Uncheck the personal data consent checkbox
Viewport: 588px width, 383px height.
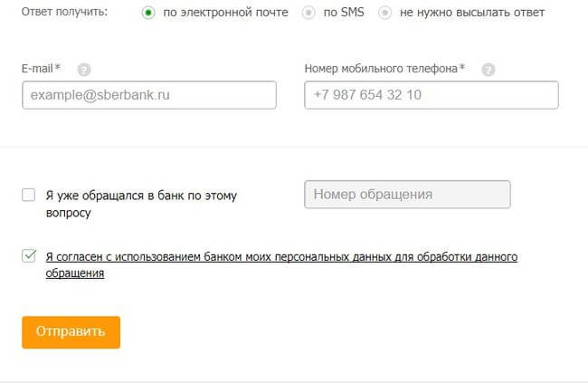(29, 256)
